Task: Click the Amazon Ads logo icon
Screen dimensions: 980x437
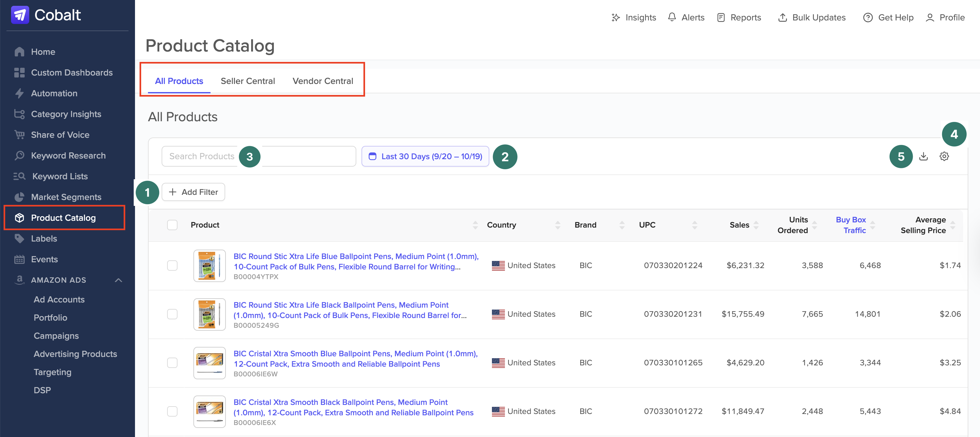Action: tap(19, 280)
